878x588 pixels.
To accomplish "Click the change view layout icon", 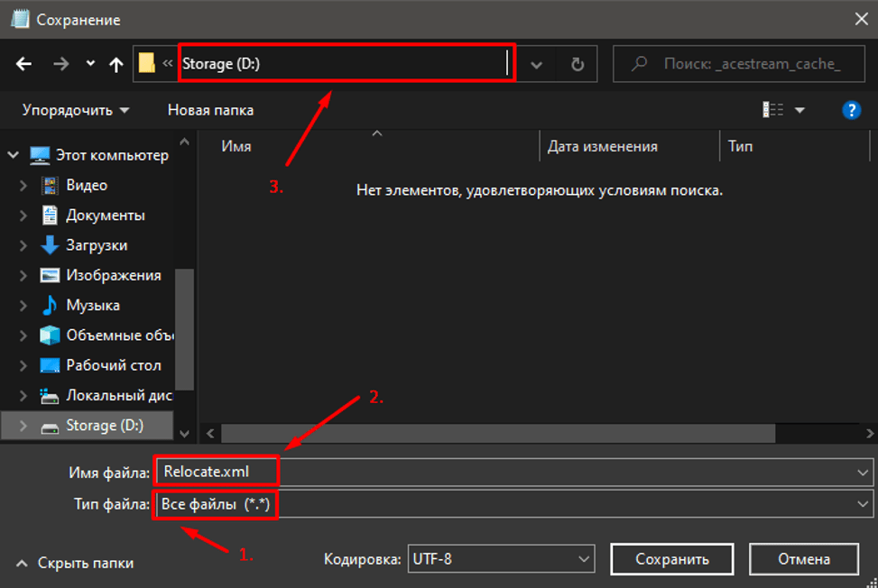I will coord(773,110).
